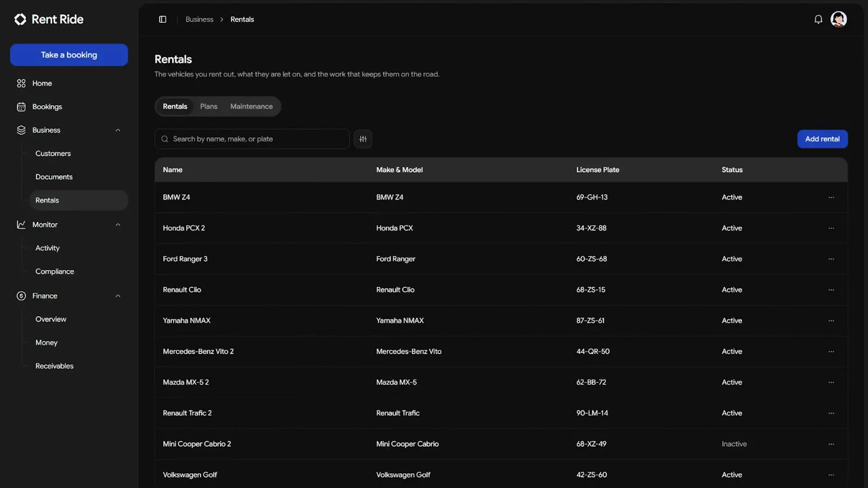
Task: Click the Make & Model column header
Action: pos(399,170)
